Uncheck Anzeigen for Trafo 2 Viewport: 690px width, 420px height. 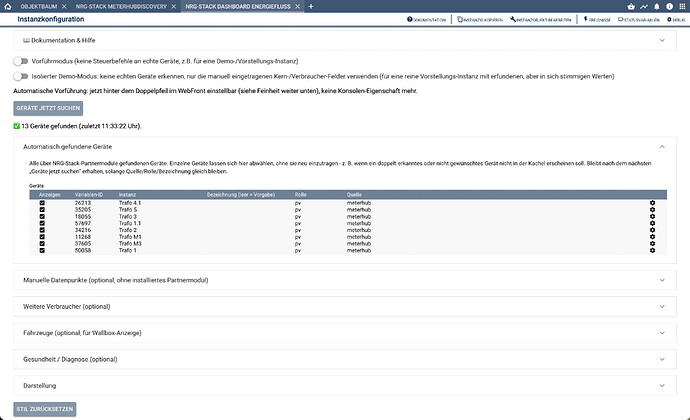click(x=42, y=230)
